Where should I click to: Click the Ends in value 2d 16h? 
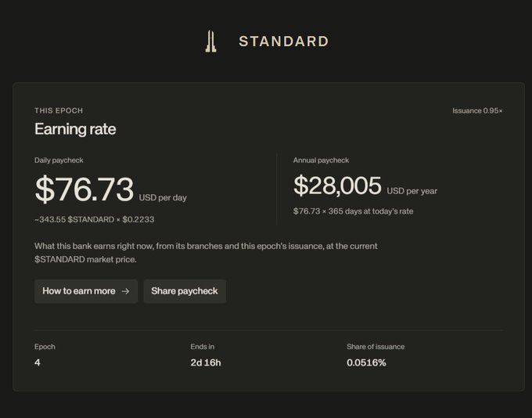point(206,362)
